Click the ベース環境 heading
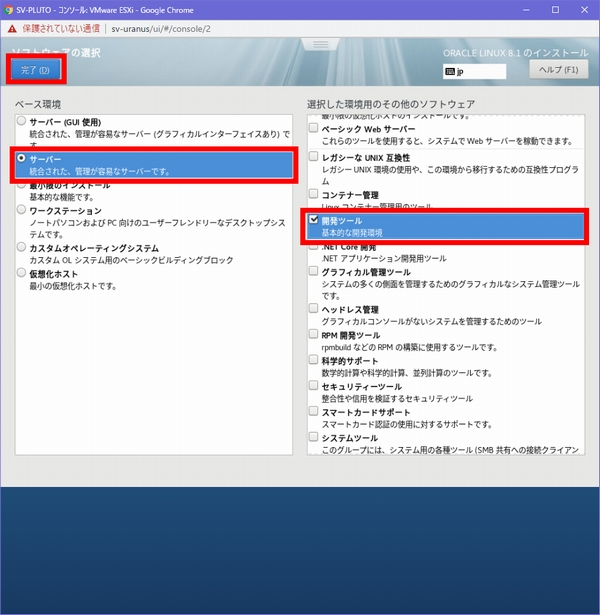The image size is (600, 615). tap(38, 104)
